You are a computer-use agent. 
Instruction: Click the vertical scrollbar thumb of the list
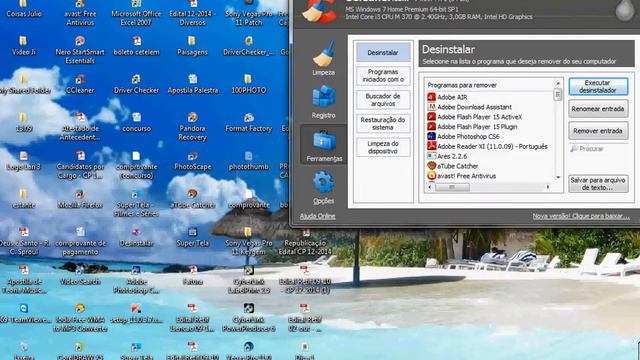click(x=558, y=95)
